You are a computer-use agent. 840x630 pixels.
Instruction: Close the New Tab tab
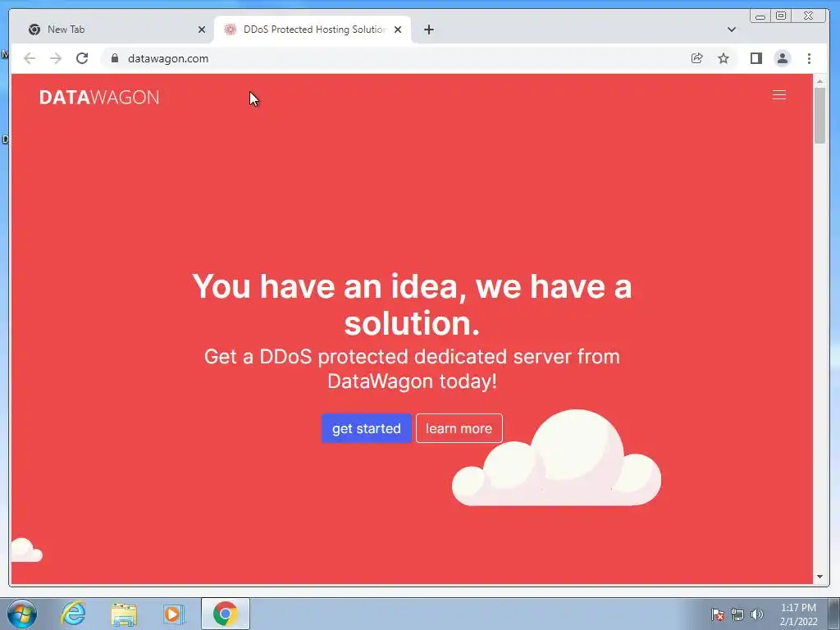[x=202, y=30]
